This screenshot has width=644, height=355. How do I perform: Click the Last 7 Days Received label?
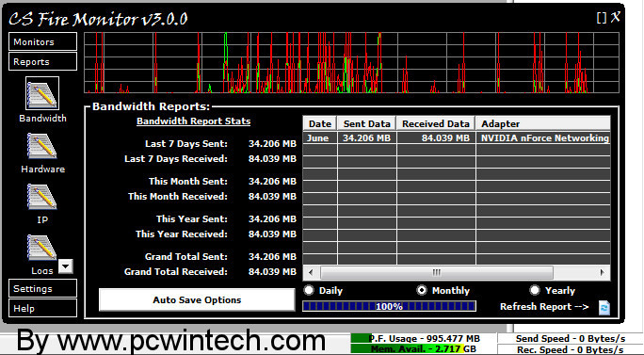click(176, 159)
